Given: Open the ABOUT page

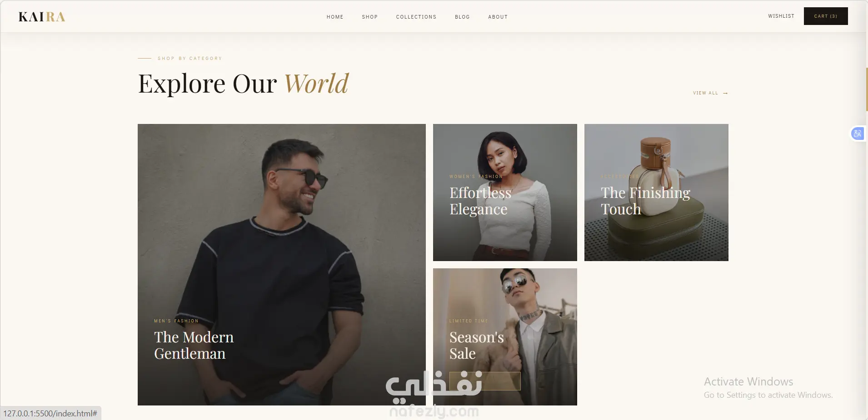Looking at the screenshot, I should [x=498, y=17].
